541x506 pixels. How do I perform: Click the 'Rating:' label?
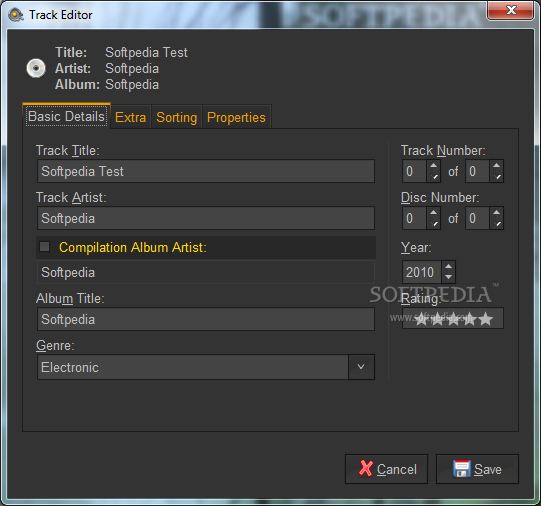tap(421, 298)
